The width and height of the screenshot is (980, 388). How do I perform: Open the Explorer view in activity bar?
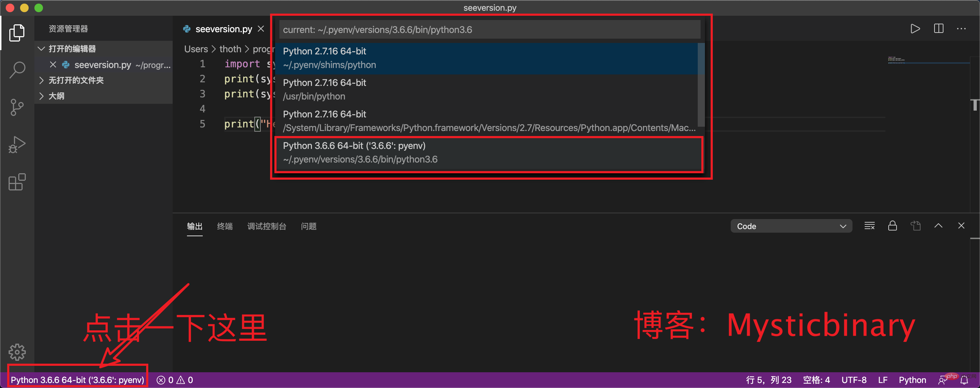(x=17, y=33)
